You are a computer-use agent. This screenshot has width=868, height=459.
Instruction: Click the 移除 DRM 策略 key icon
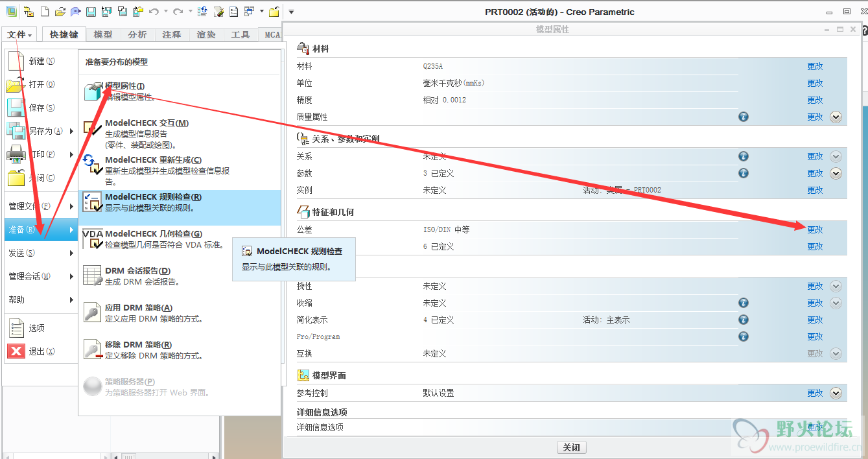tap(93, 349)
